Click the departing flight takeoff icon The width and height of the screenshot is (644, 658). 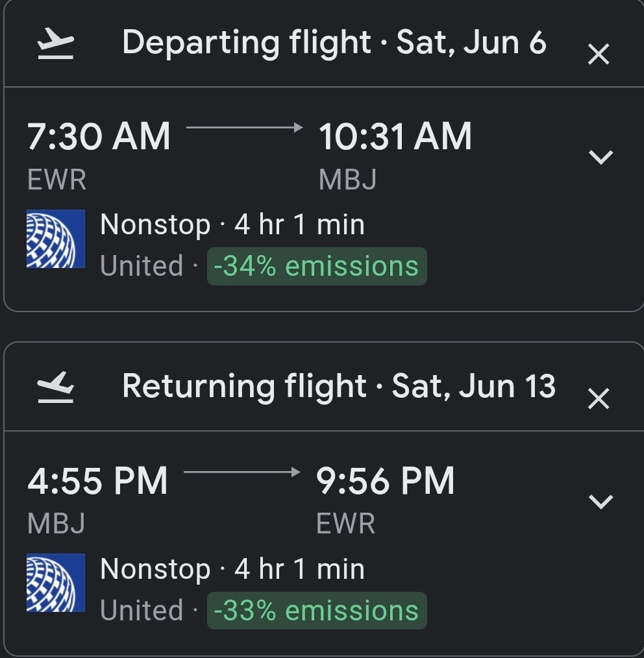[x=55, y=45]
